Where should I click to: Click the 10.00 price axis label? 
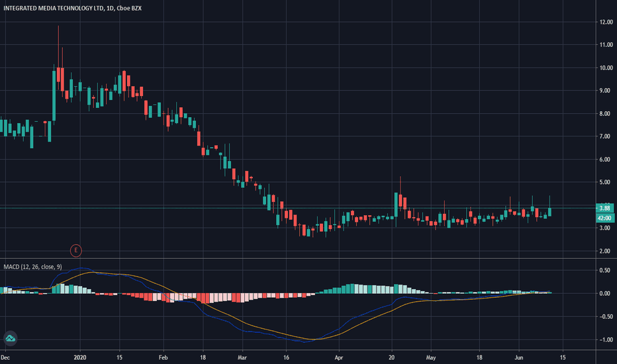[606, 68]
